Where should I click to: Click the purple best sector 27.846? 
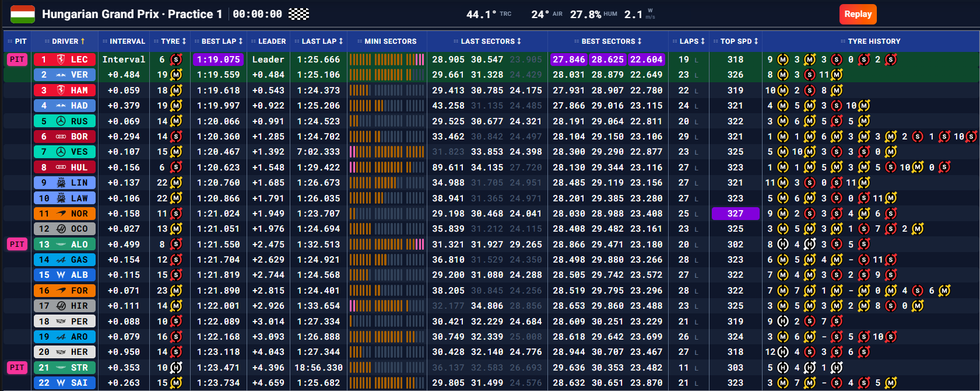coord(569,60)
